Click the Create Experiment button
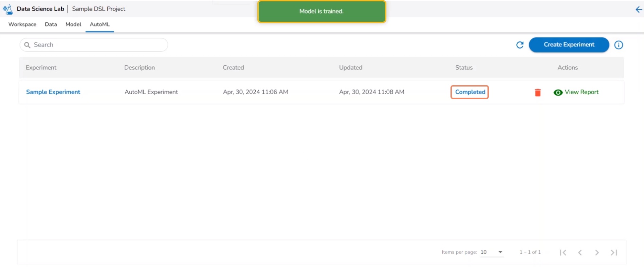This screenshot has height=267, width=644. 569,45
